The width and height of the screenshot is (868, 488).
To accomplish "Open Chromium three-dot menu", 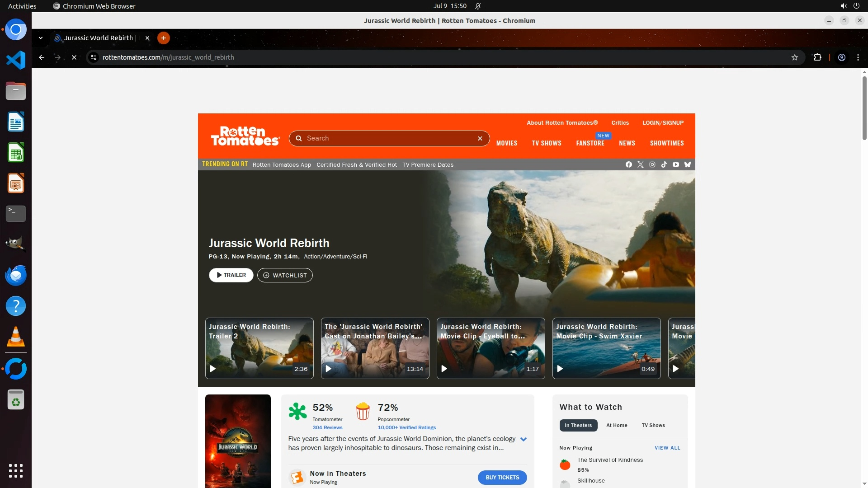I will 858,57.
